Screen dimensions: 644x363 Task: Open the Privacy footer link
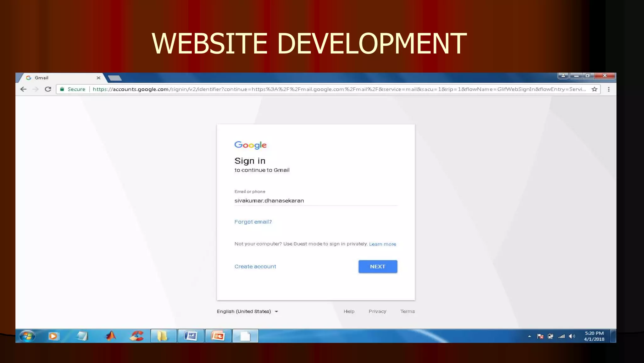coord(377,311)
